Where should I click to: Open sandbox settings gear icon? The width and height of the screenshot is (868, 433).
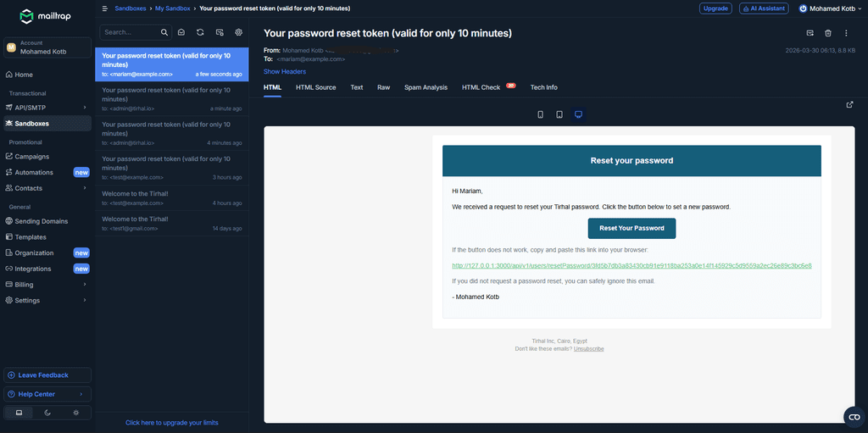pos(239,32)
